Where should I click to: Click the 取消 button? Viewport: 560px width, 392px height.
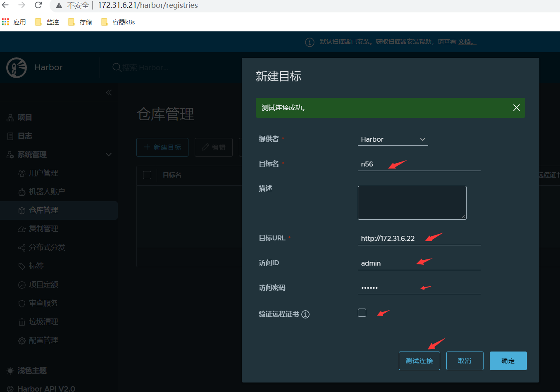pos(465,361)
